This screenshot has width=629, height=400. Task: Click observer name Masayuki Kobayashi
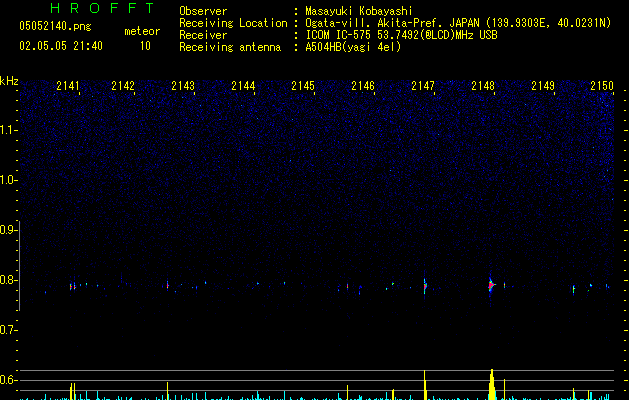(359, 11)
